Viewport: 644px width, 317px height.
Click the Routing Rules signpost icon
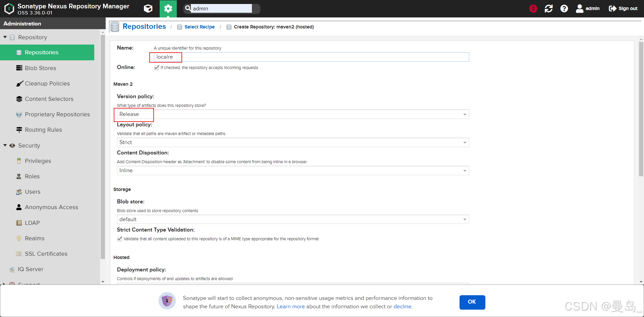coord(19,130)
